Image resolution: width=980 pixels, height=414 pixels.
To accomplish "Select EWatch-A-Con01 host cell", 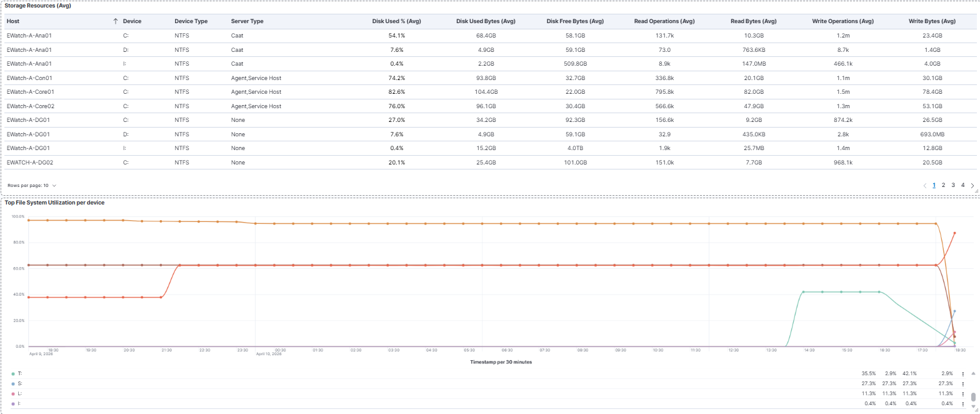I will tap(29, 78).
